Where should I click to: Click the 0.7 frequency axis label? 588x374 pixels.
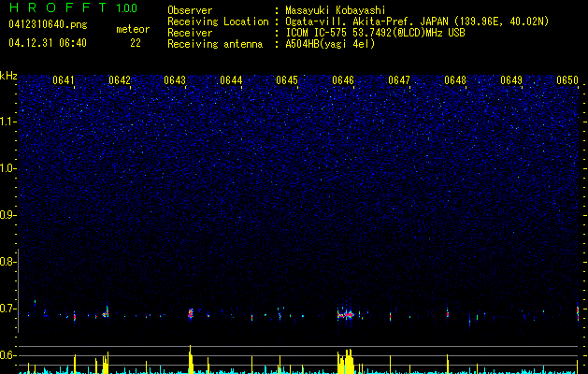(x=7, y=309)
